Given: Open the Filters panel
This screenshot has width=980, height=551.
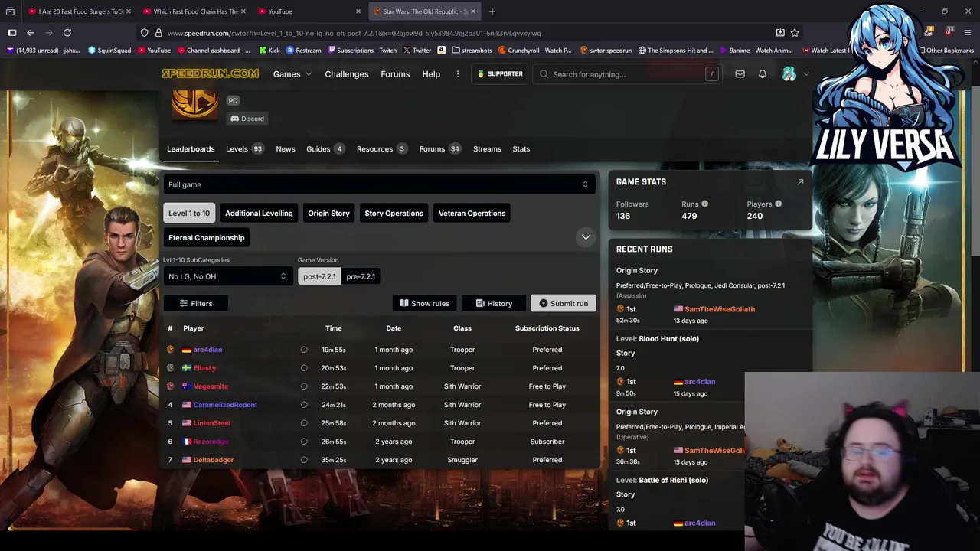Looking at the screenshot, I should pos(195,304).
